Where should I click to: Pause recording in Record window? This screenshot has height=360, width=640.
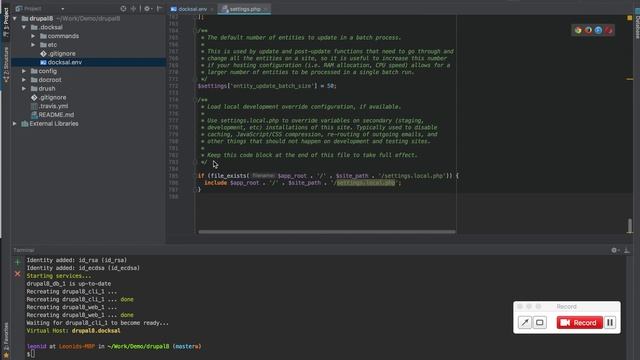tap(610, 322)
